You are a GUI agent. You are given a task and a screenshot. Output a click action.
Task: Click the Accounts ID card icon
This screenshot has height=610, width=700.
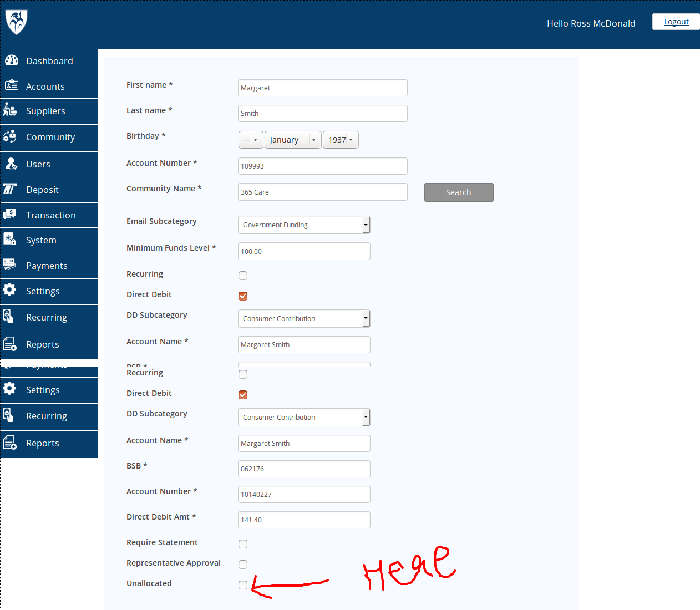point(12,85)
